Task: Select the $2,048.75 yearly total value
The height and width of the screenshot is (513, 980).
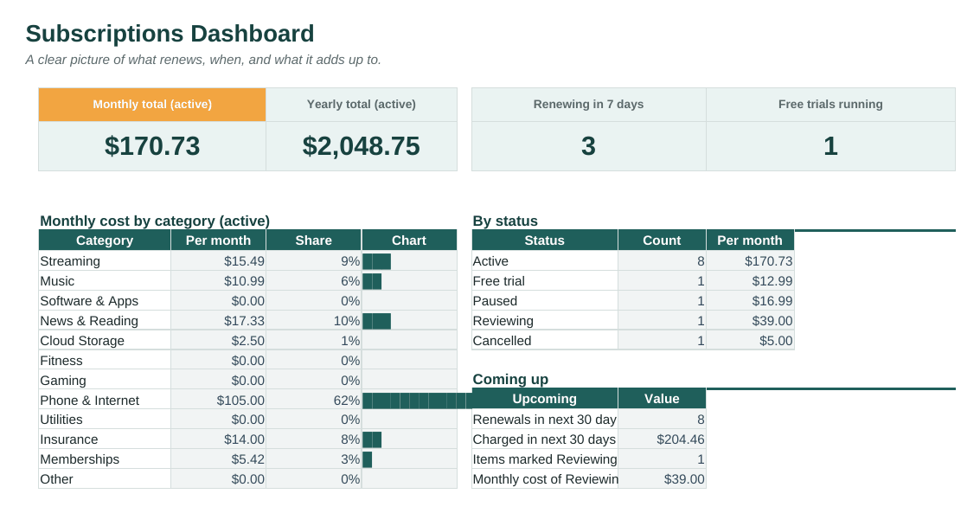Action: click(362, 146)
